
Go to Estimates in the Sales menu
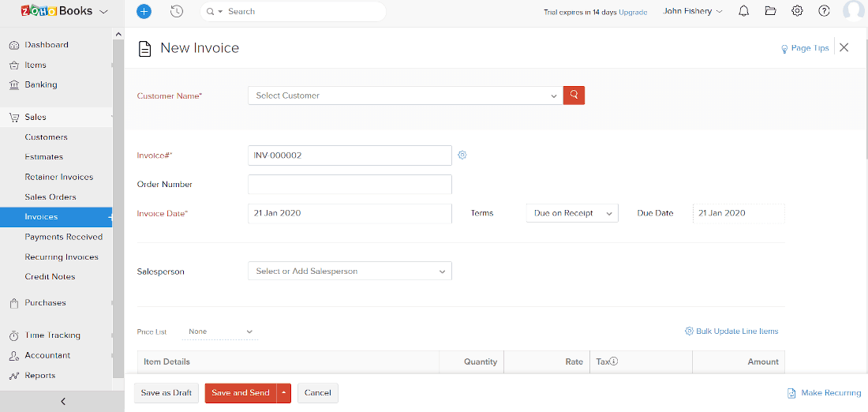43,157
